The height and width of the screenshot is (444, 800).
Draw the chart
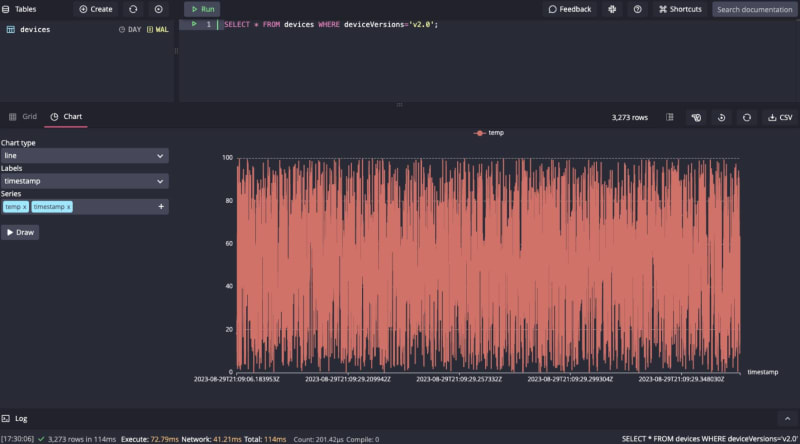point(20,232)
